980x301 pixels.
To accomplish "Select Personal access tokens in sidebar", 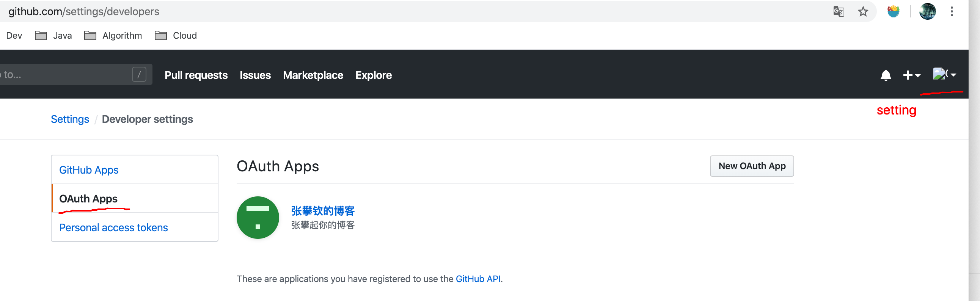I will click(113, 228).
